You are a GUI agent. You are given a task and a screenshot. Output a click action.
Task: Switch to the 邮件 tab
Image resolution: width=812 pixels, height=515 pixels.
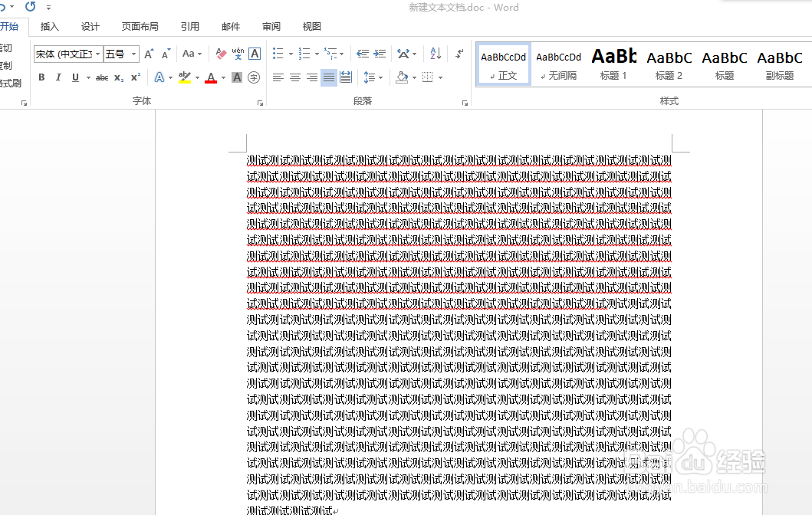point(231,26)
